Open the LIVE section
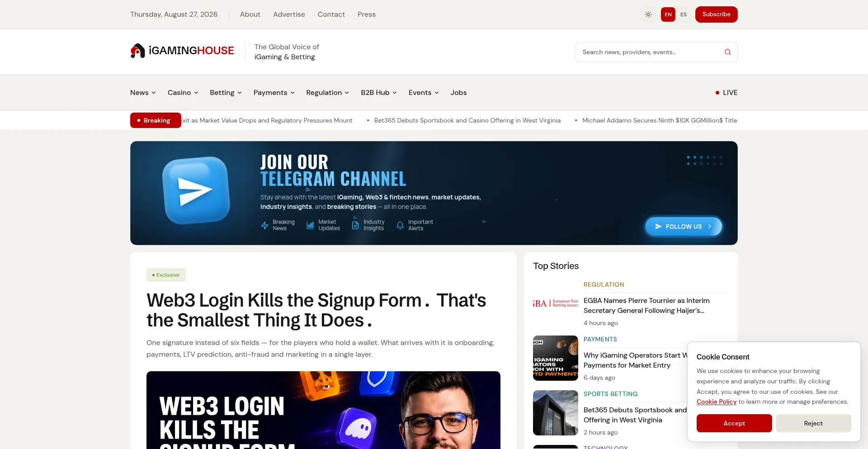 (x=726, y=93)
